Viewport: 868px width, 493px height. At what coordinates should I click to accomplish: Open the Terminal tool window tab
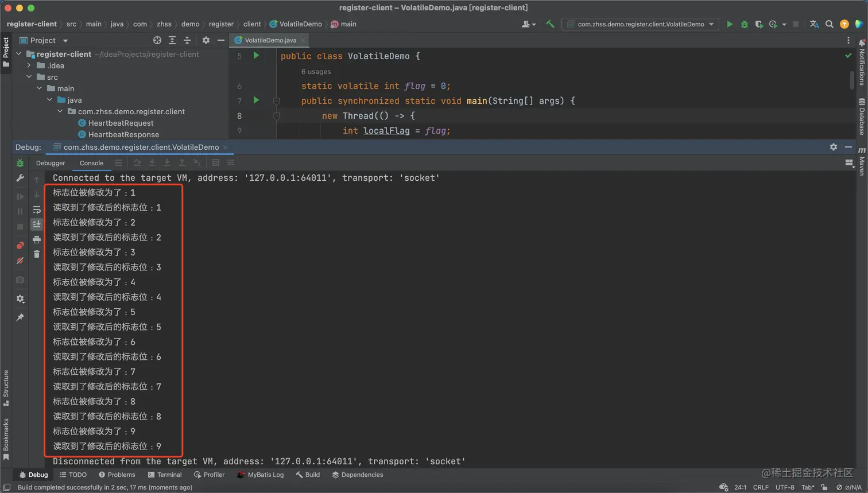click(x=165, y=475)
